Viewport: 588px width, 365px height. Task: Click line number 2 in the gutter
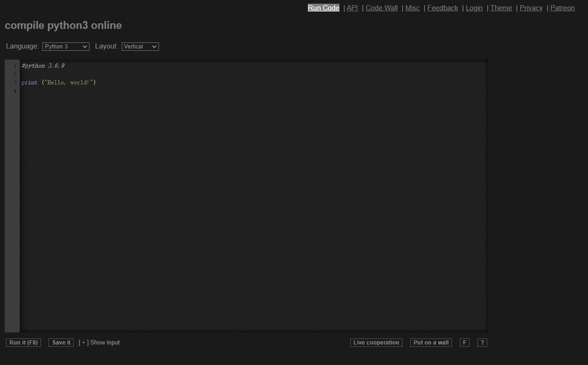[x=15, y=74]
